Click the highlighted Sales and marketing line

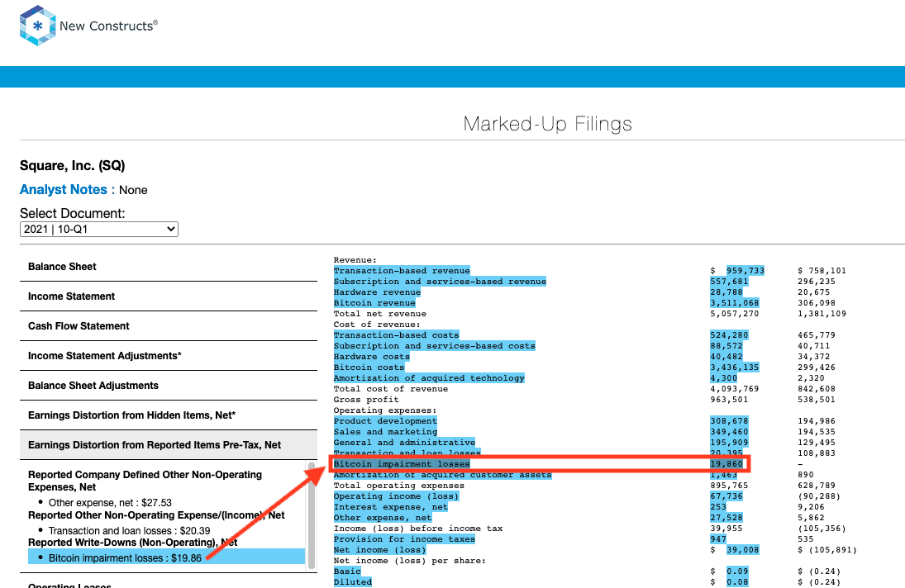click(385, 432)
